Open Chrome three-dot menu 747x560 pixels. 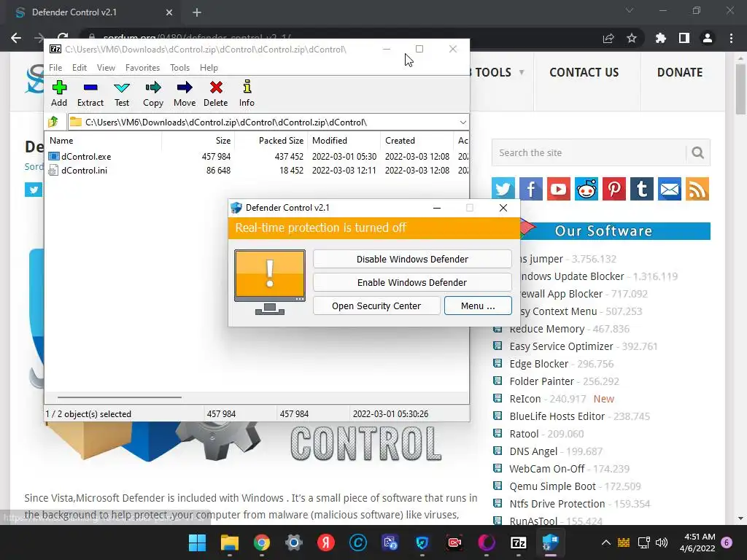click(x=731, y=38)
